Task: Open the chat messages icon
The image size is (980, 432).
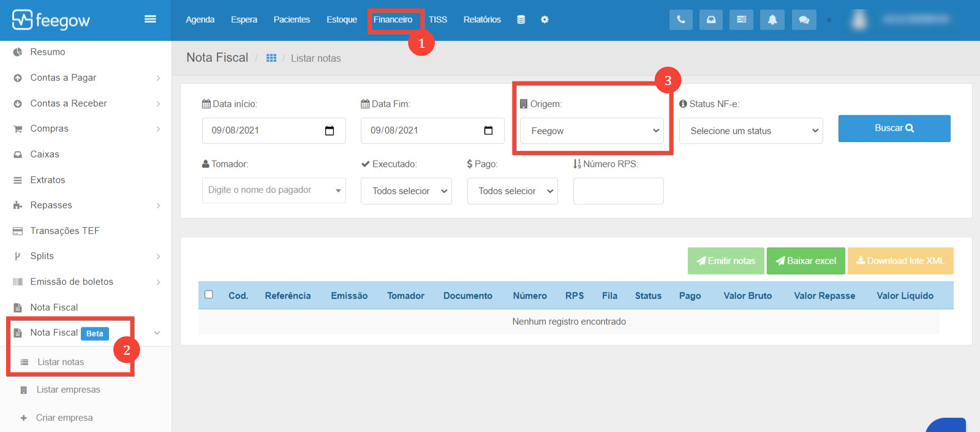Action: pyautogui.click(x=804, y=20)
